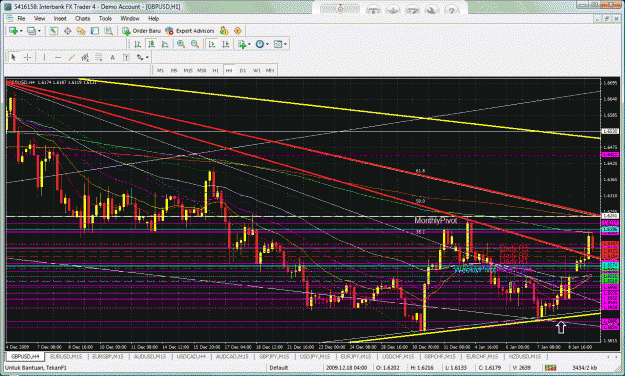The width and height of the screenshot is (625, 376).
Task: Set timeframe to D1
Action: coord(243,70)
